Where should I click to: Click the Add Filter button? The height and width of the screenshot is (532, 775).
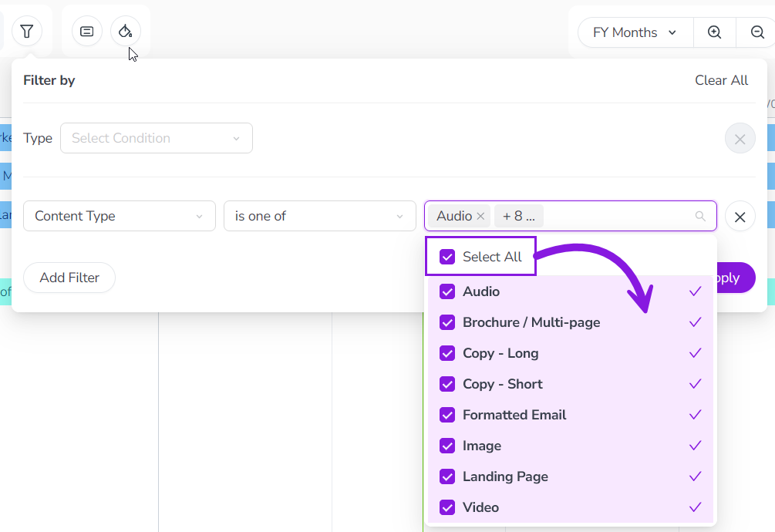[x=69, y=278]
